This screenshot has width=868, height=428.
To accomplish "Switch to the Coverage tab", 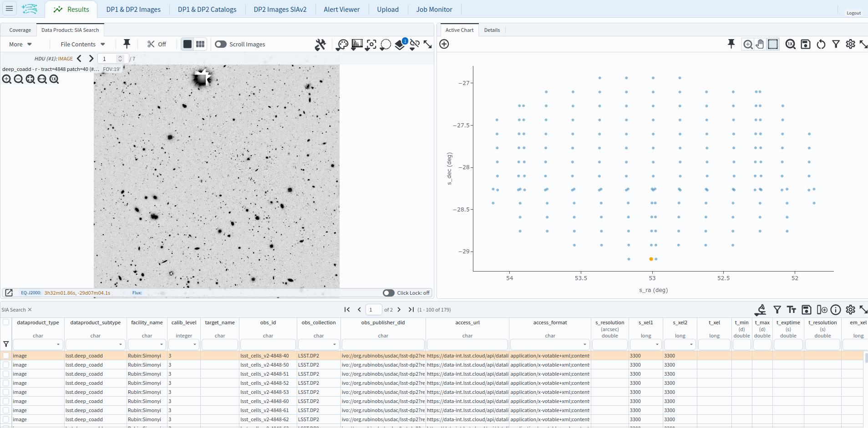I will pyautogui.click(x=20, y=30).
